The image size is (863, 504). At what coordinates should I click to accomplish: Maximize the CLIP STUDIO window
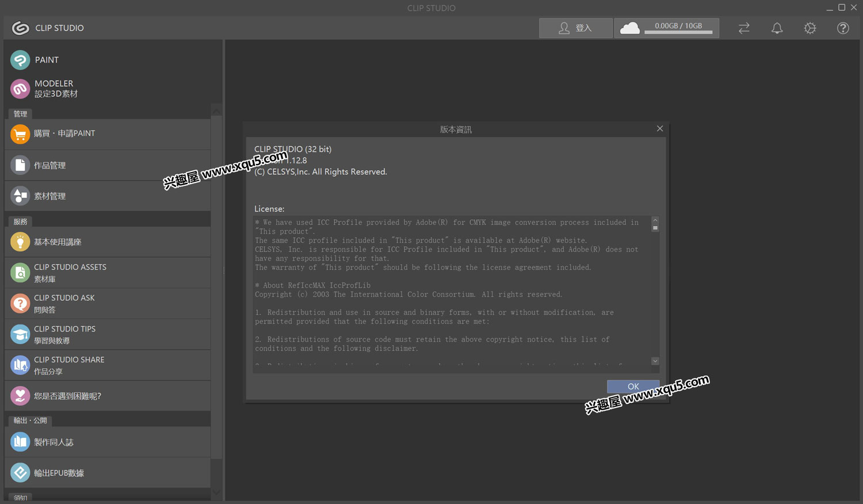(x=842, y=7)
